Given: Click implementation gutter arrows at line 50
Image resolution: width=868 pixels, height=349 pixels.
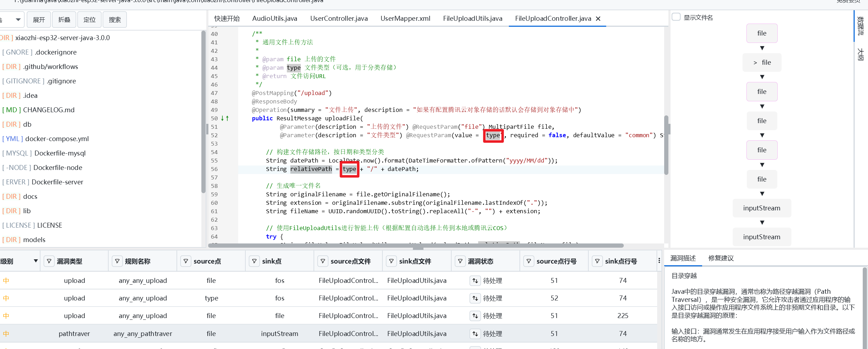Looking at the screenshot, I should pos(225,118).
